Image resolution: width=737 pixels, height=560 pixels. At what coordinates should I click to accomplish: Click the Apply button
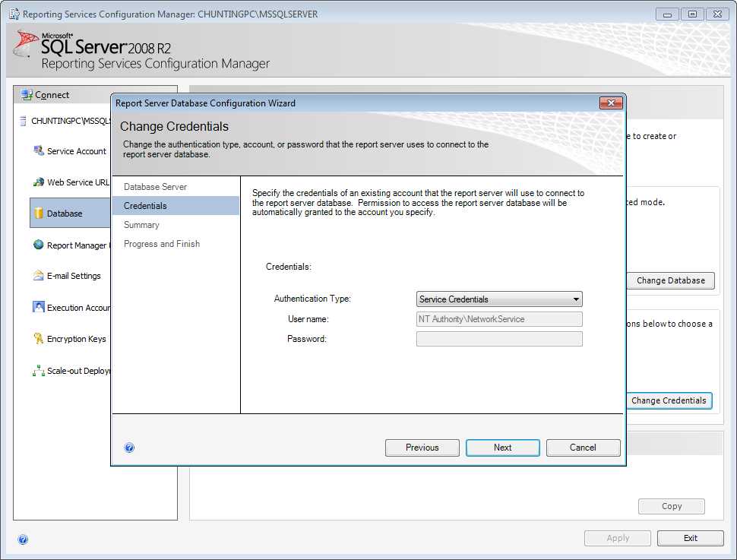click(618, 538)
